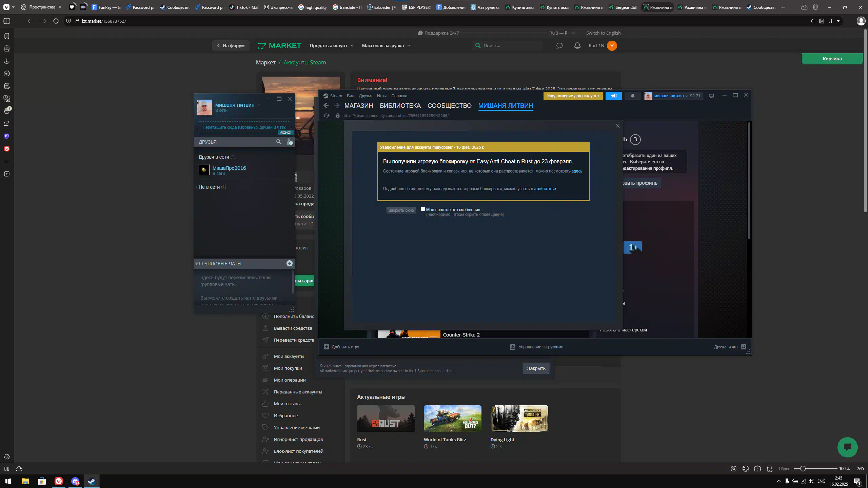The image size is (868, 488).
Task: Open Управление загрузками in Steam
Action: tap(537, 347)
